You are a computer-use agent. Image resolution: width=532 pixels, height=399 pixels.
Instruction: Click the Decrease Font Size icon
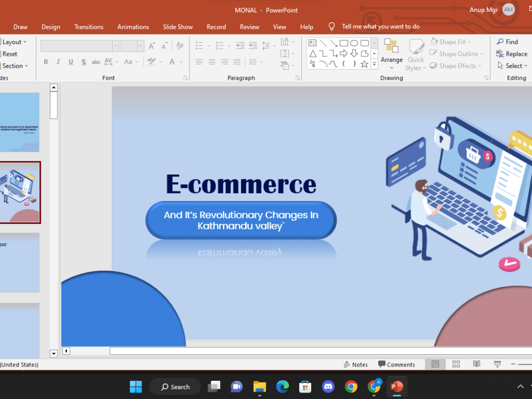click(x=164, y=46)
